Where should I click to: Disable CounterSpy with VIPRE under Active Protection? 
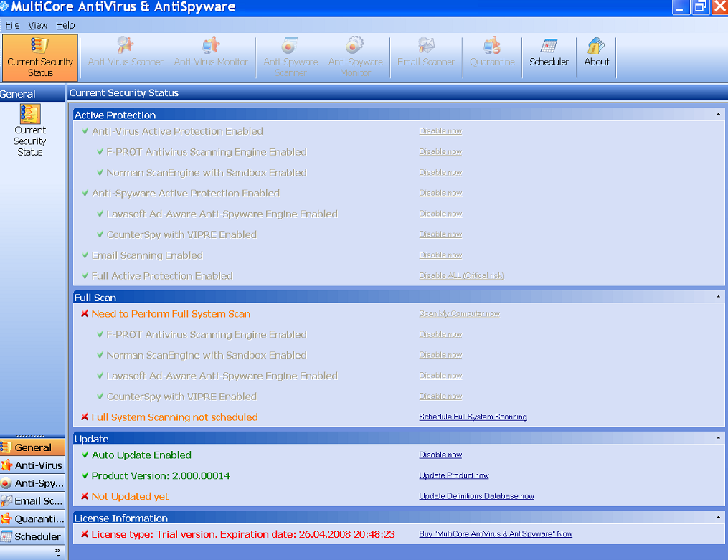point(440,234)
